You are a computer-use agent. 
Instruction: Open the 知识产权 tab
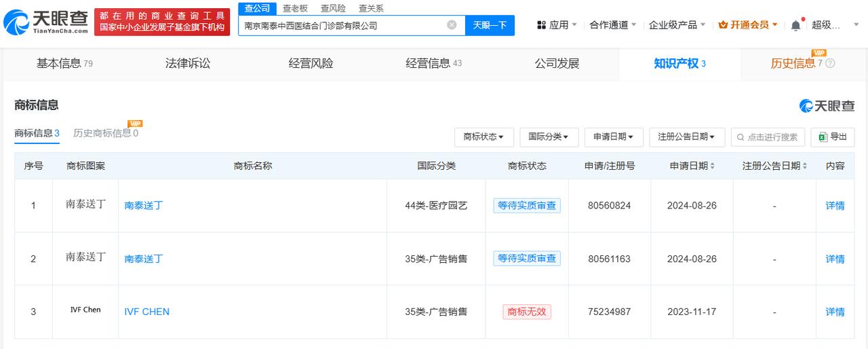pyautogui.click(x=679, y=63)
